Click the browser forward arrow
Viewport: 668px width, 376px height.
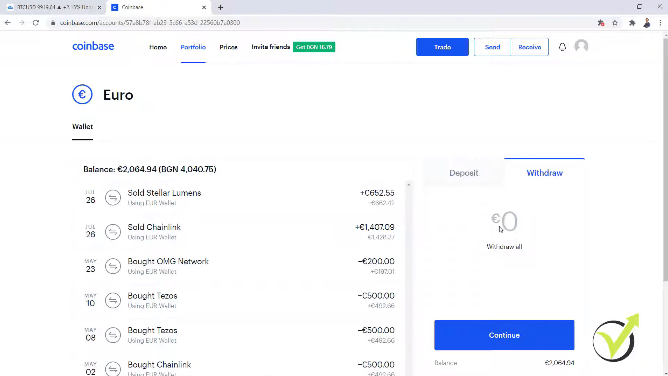22,23
